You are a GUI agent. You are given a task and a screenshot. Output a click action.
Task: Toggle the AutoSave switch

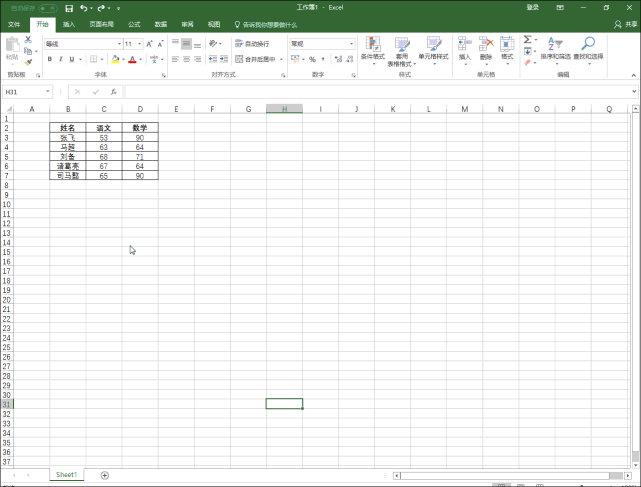pyautogui.click(x=48, y=8)
